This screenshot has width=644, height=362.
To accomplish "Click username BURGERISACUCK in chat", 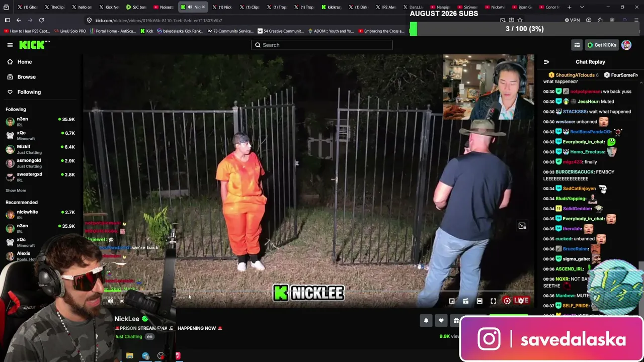I will 575,172.
